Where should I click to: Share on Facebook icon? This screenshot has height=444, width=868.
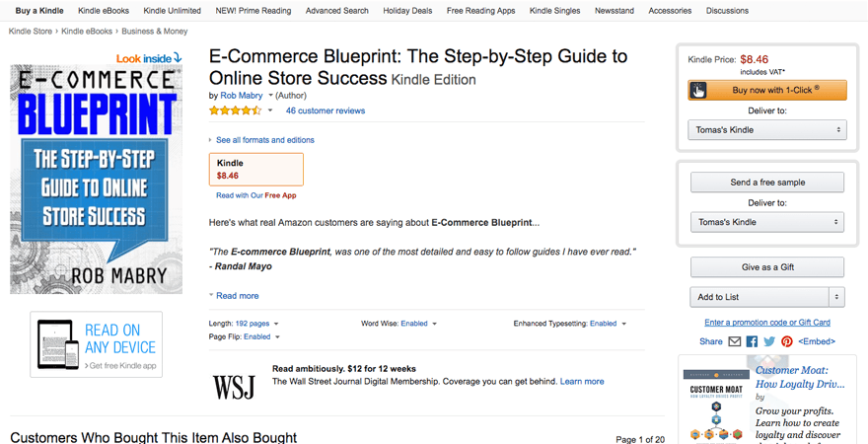pos(752,341)
